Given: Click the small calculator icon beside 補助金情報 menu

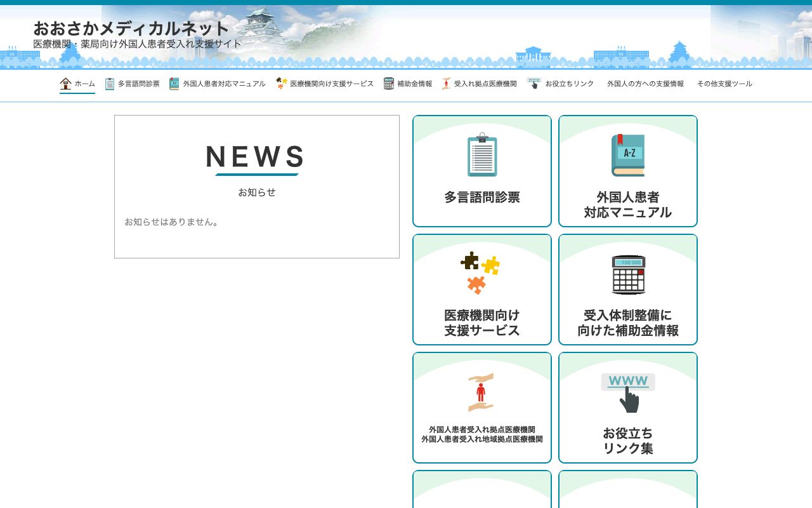Looking at the screenshot, I should 388,83.
